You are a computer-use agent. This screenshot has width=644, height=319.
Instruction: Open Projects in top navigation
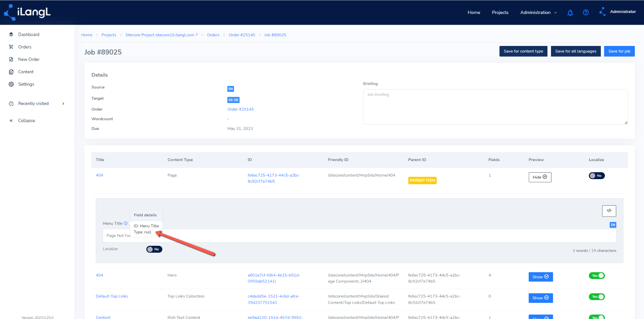[x=500, y=12]
